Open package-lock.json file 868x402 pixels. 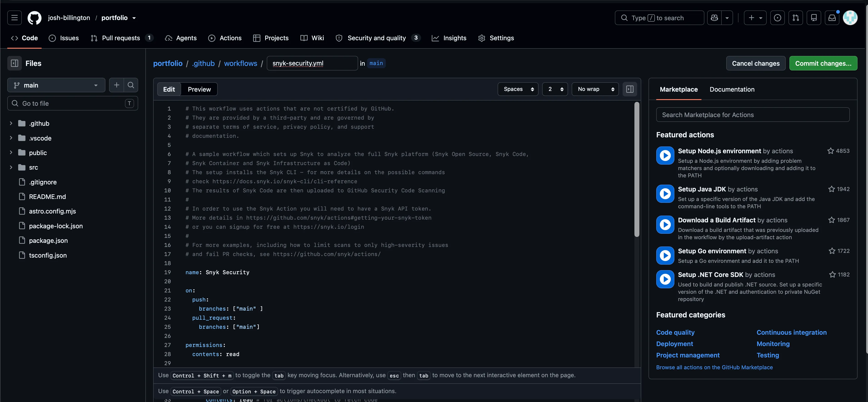56,226
